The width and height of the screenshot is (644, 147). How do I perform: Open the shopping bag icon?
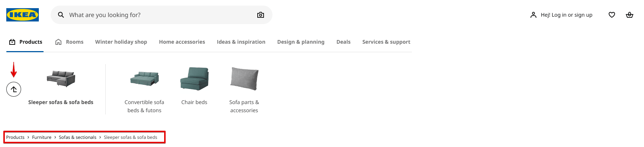[x=630, y=15]
